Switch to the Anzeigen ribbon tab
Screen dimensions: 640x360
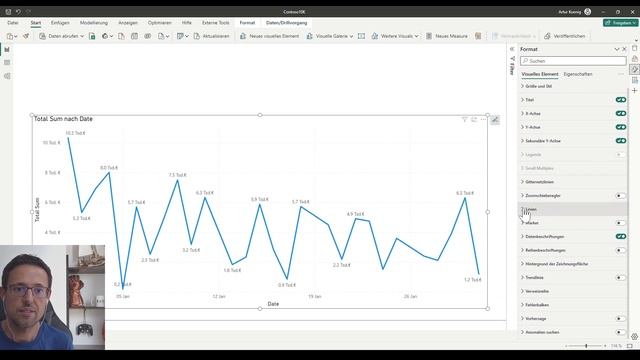click(128, 23)
